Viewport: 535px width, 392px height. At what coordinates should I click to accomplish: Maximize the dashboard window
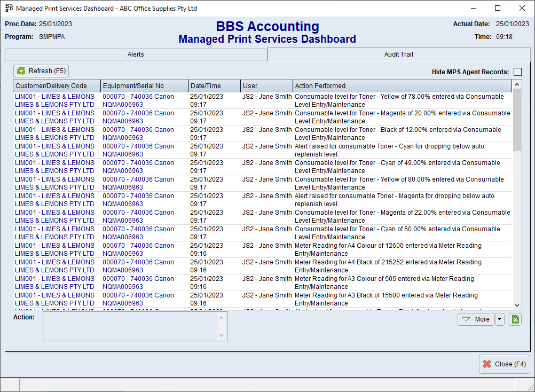pyautogui.click(x=498, y=8)
